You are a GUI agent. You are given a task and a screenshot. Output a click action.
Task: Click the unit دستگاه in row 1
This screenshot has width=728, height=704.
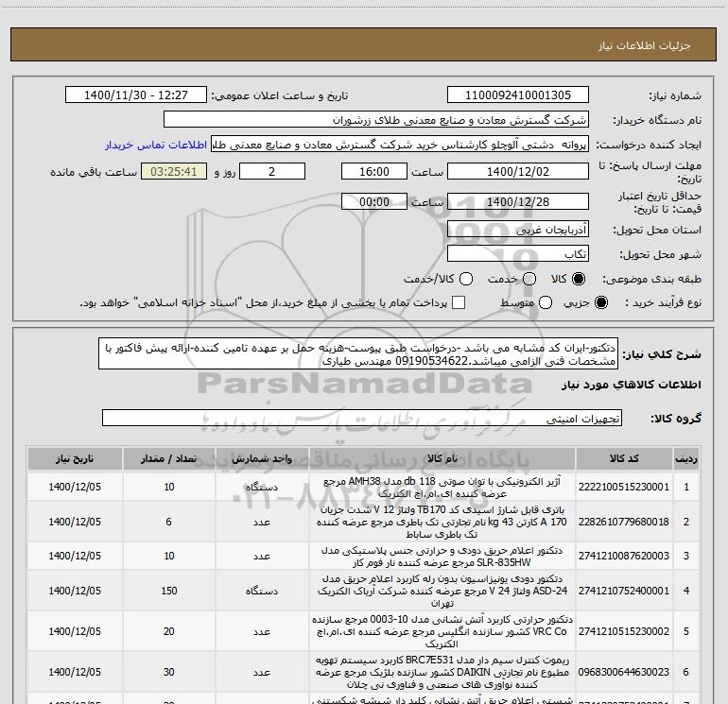point(262,487)
